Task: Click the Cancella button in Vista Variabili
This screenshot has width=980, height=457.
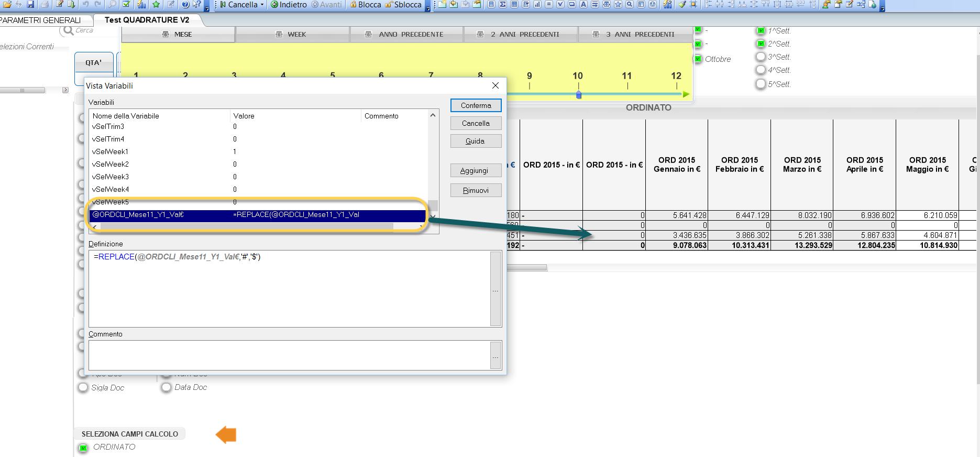Action: [476, 123]
